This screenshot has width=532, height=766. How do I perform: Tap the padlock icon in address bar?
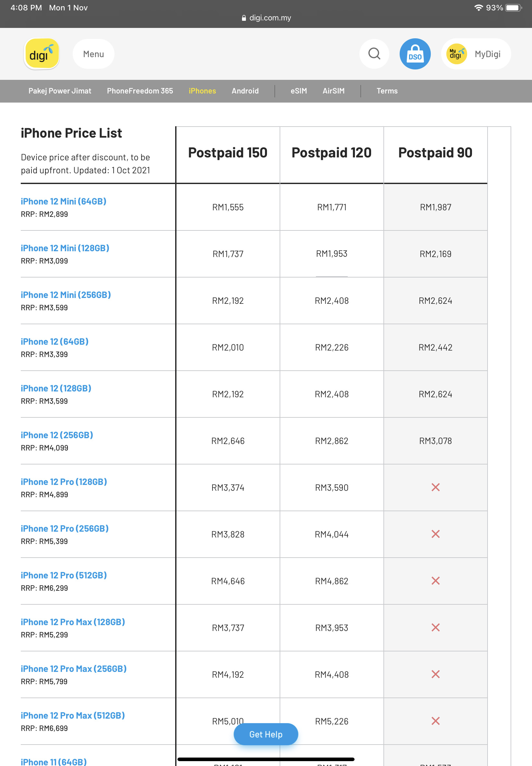244,18
